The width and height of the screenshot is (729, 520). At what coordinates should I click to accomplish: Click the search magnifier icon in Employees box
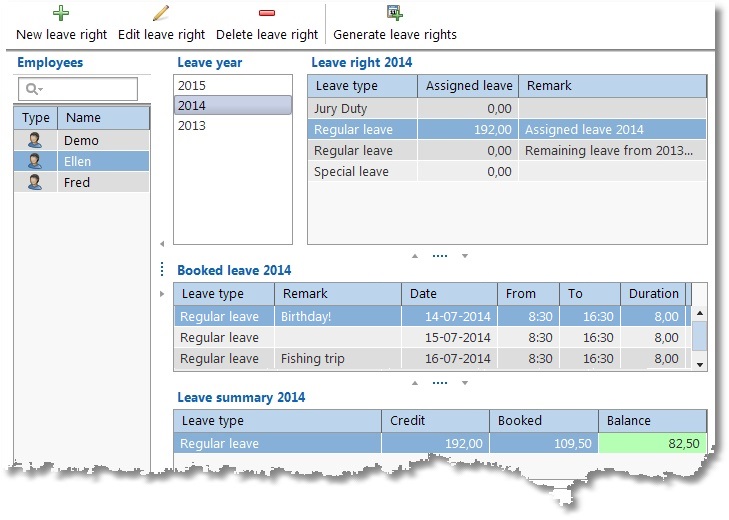coord(34,88)
